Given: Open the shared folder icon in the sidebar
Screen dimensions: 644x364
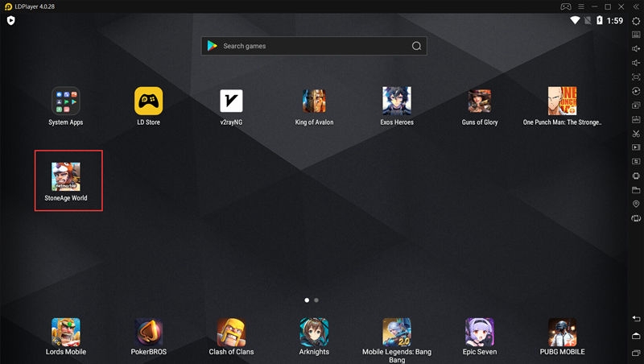Looking at the screenshot, I should pos(636,190).
